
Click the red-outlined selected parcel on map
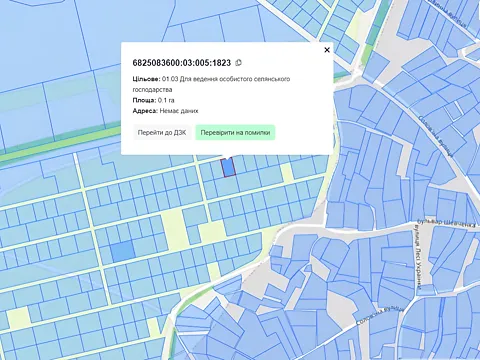228,168
